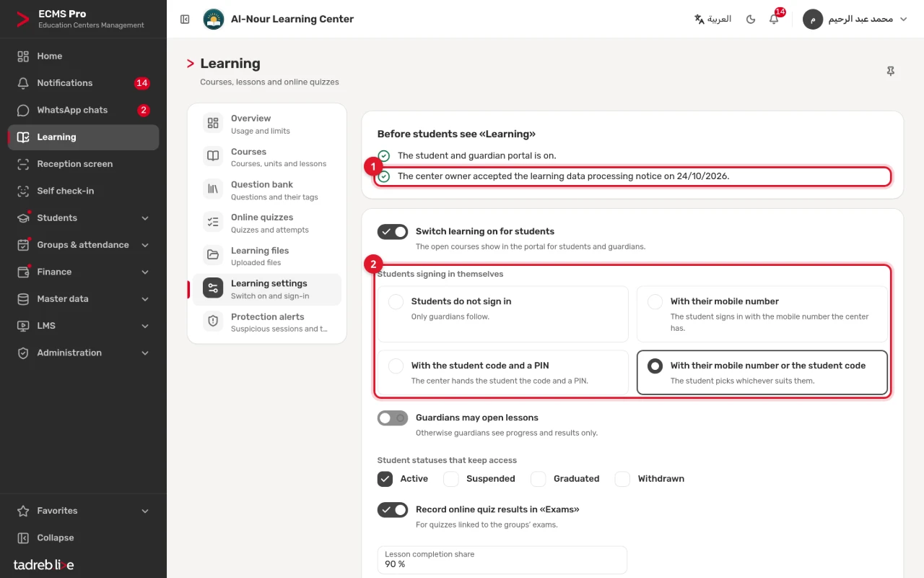Collapse the sidebar

click(83, 538)
